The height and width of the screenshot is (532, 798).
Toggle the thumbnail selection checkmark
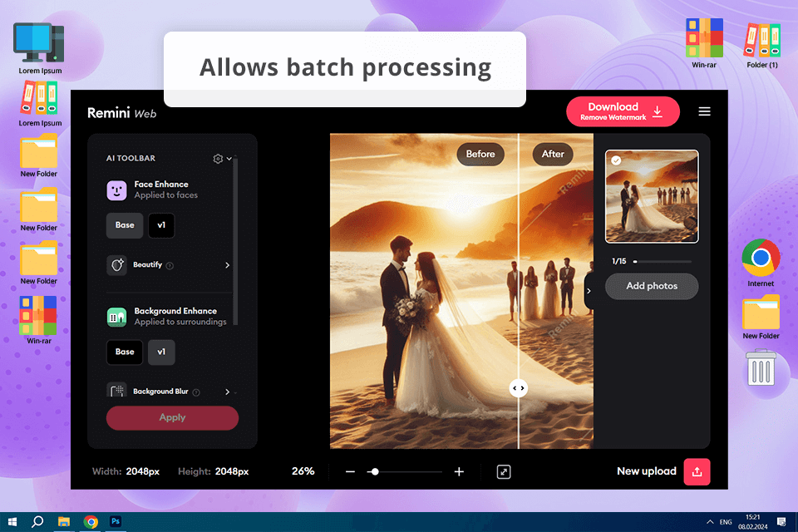coord(616,160)
